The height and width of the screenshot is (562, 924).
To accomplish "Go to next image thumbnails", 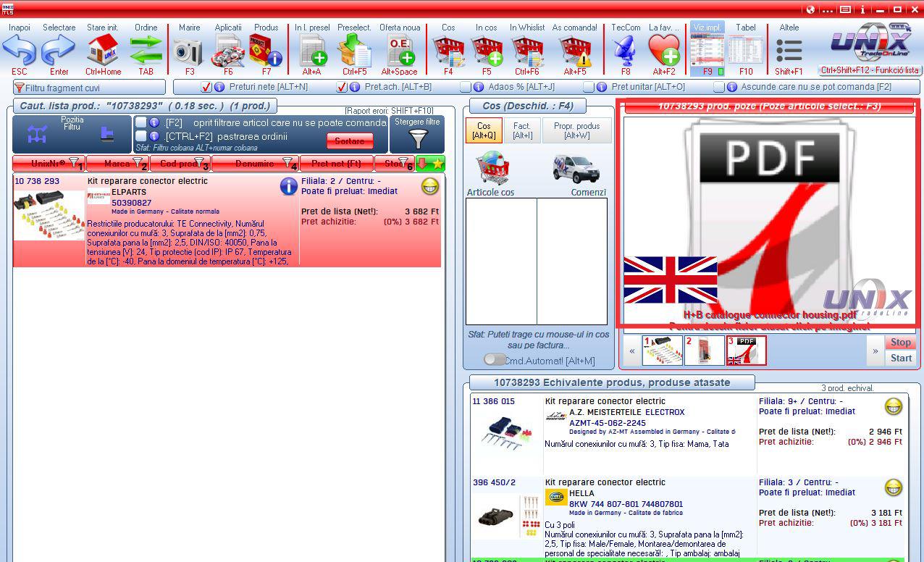I will [x=875, y=351].
